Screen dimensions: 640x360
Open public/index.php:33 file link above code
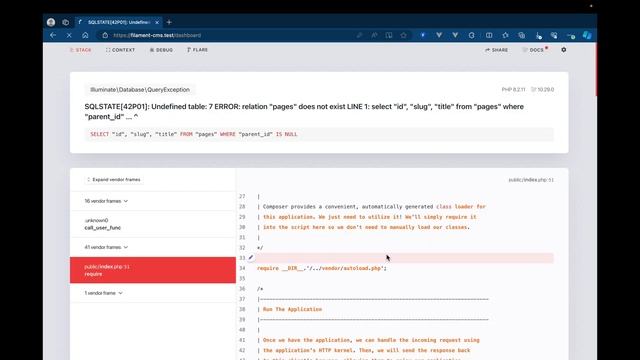coord(531,180)
